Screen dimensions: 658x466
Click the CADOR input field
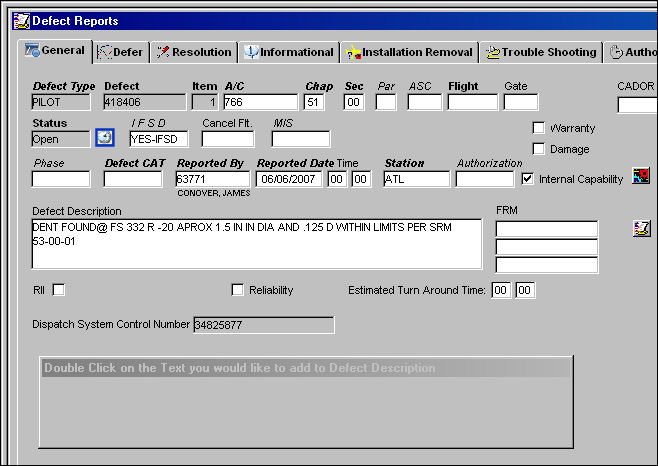click(637, 105)
